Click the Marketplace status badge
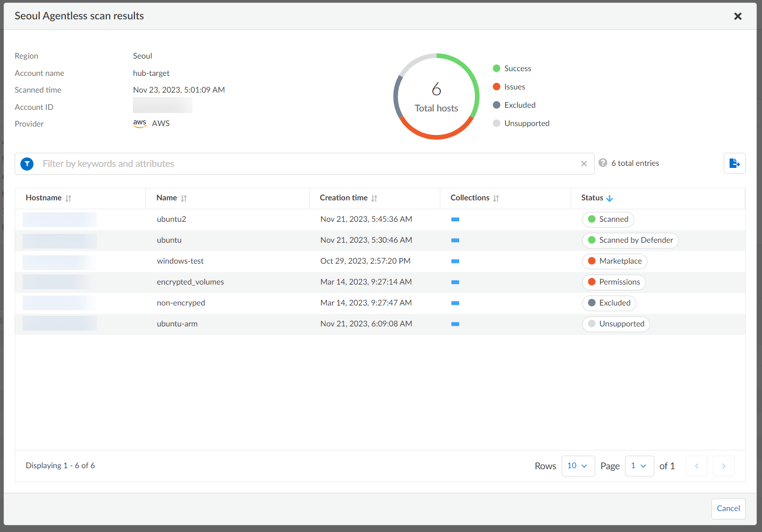Viewport: 762px width, 532px height. tap(615, 261)
